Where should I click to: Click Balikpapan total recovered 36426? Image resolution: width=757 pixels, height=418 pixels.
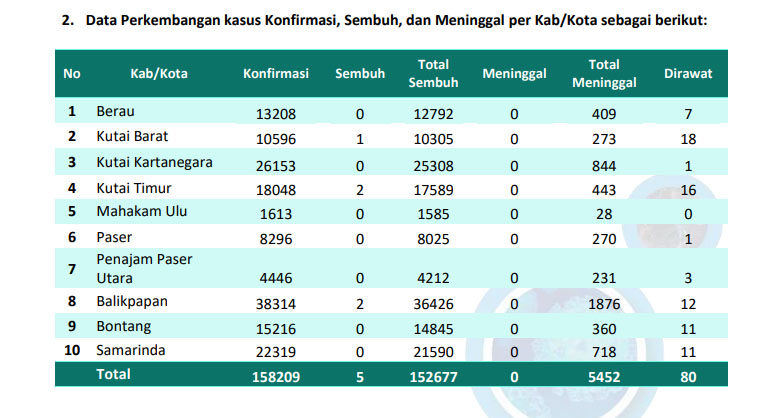[x=433, y=304]
